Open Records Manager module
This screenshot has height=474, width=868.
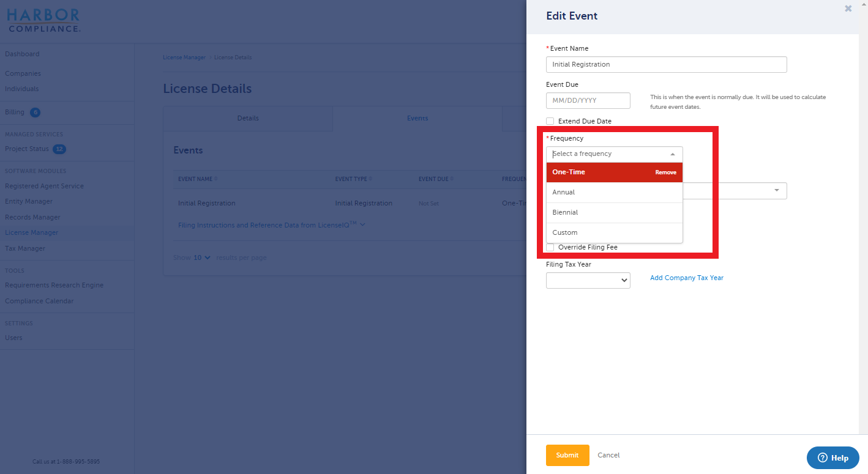[x=32, y=217]
